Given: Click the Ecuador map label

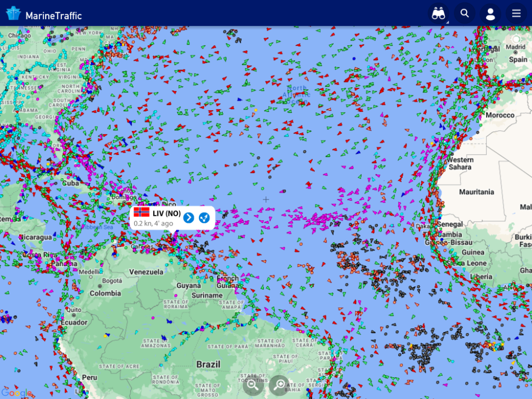Looking at the screenshot, I should (74, 322).
